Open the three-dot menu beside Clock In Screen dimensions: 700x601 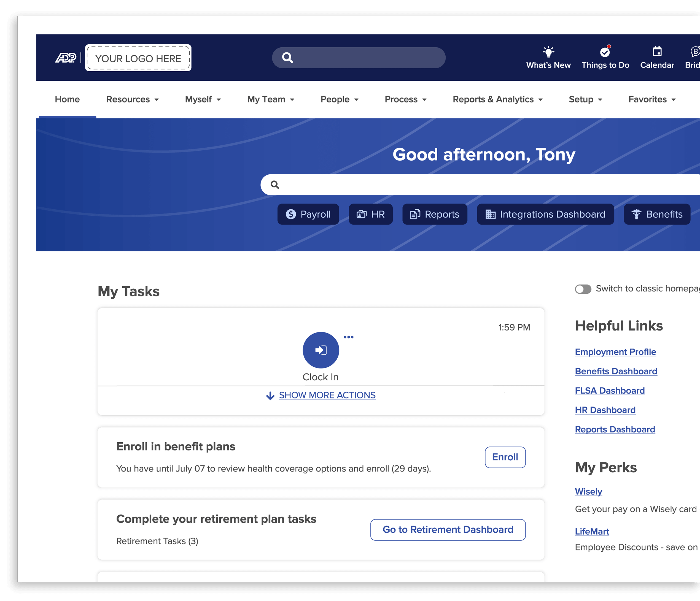tap(348, 337)
